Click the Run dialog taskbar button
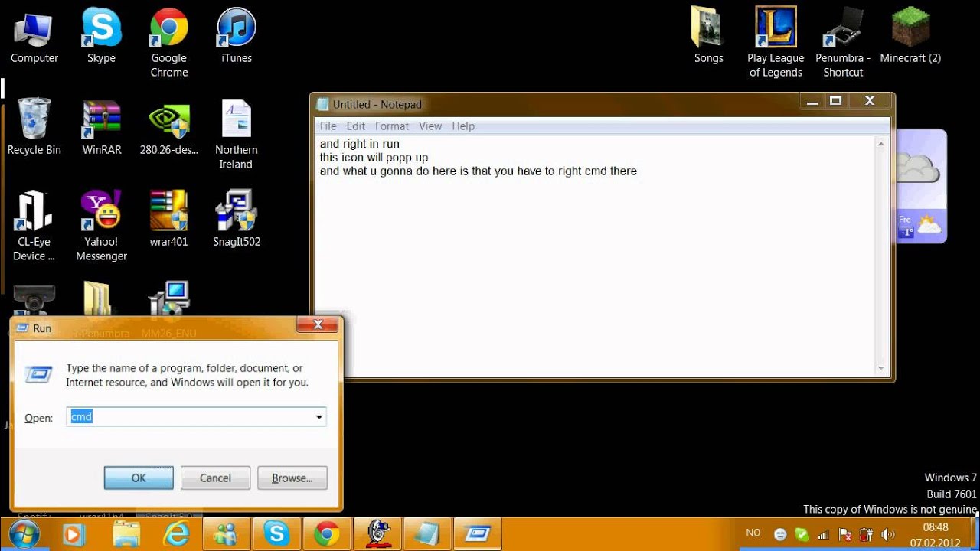Viewport: 980px width, 551px height. (x=477, y=533)
